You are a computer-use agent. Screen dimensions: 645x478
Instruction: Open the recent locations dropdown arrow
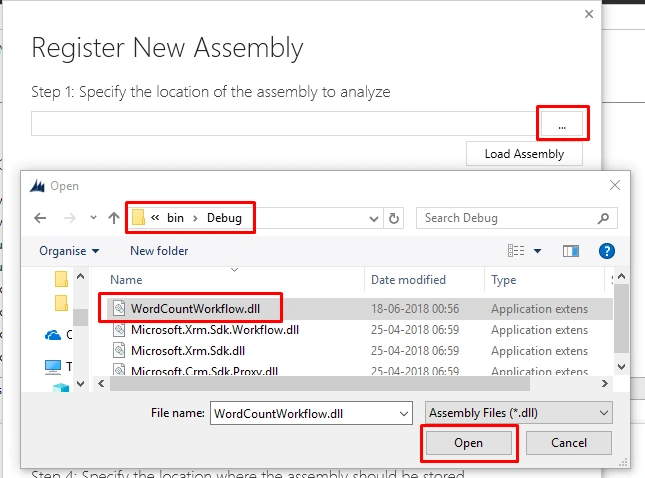93,218
